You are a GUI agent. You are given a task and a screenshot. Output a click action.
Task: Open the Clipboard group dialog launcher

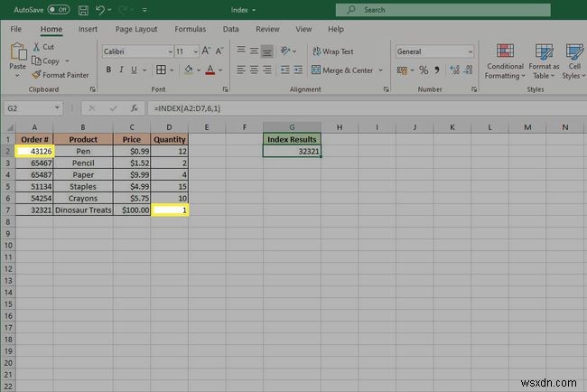[92, 89]
